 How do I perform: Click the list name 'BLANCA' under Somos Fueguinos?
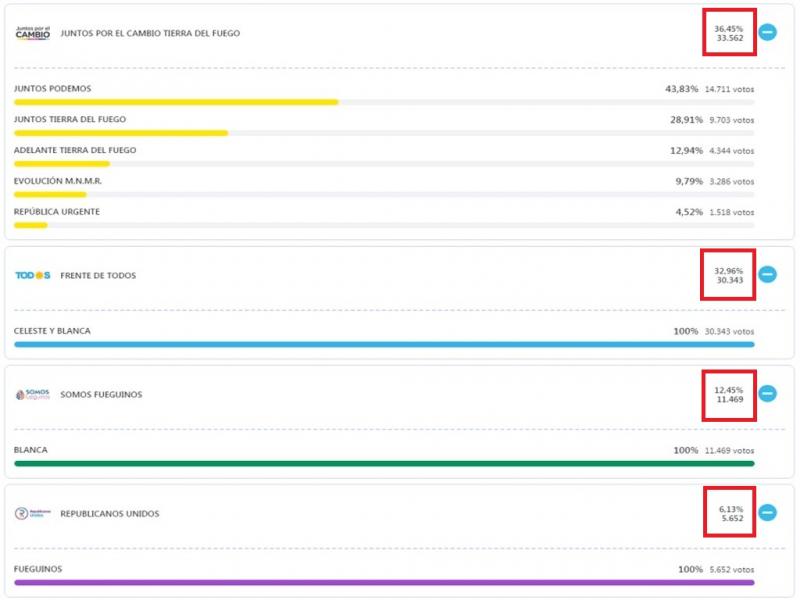click(x=31, y=450)
